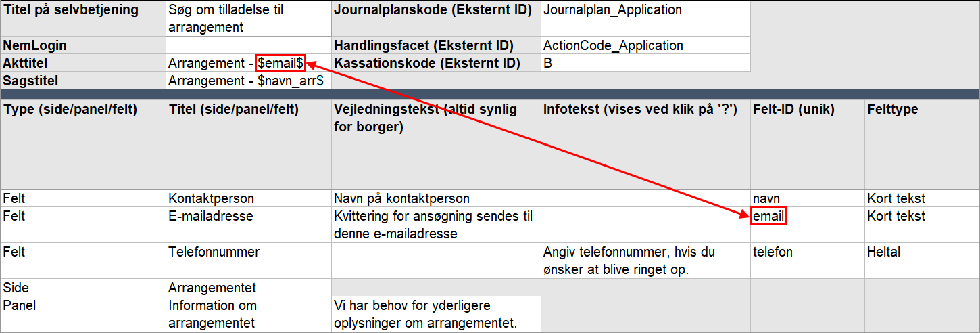Click the 'Kontaktperson' title cell

248,198
